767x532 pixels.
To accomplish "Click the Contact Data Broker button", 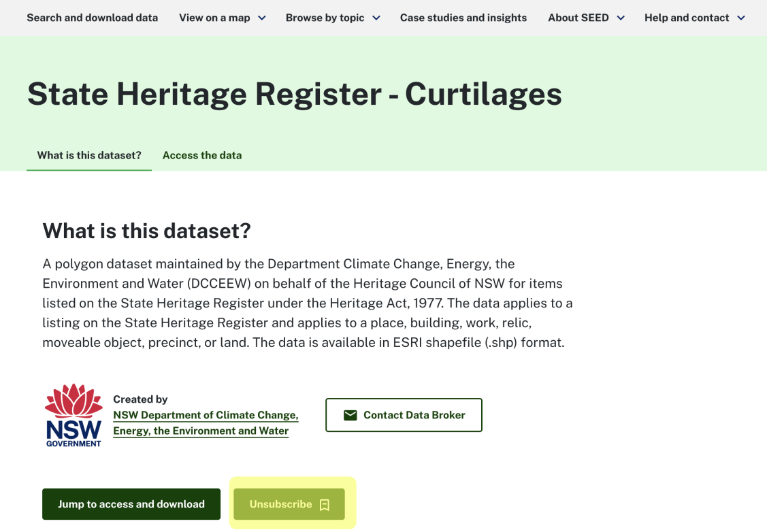I will coord(404,415).
